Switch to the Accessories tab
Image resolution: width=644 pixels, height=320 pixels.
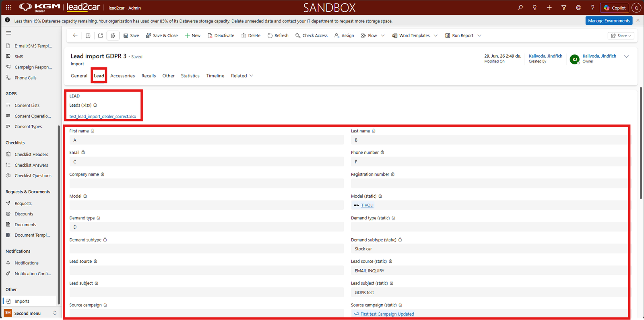pyautogui.click(x=122, y=76)
